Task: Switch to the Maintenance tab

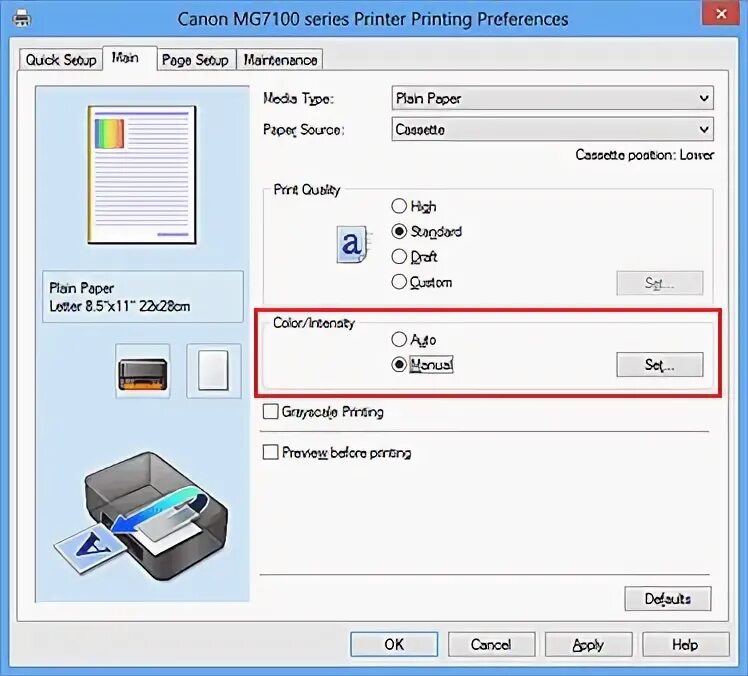Action: click(x=280, y=60)
